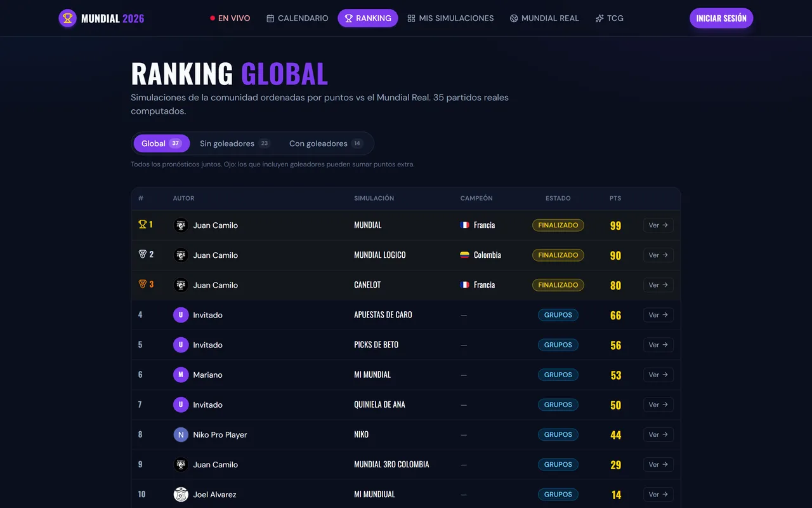Click the Invitado avatar in QUINIELA DE ANA row
812x508 pixels.
[181, 404]
